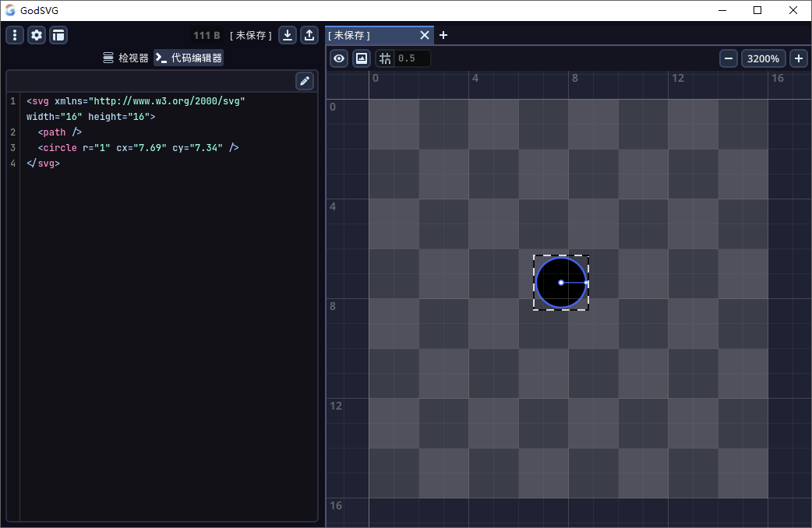Click the export (upload arrow) icon
This screenshot has height=528, width=812.
tap(309, 35)
